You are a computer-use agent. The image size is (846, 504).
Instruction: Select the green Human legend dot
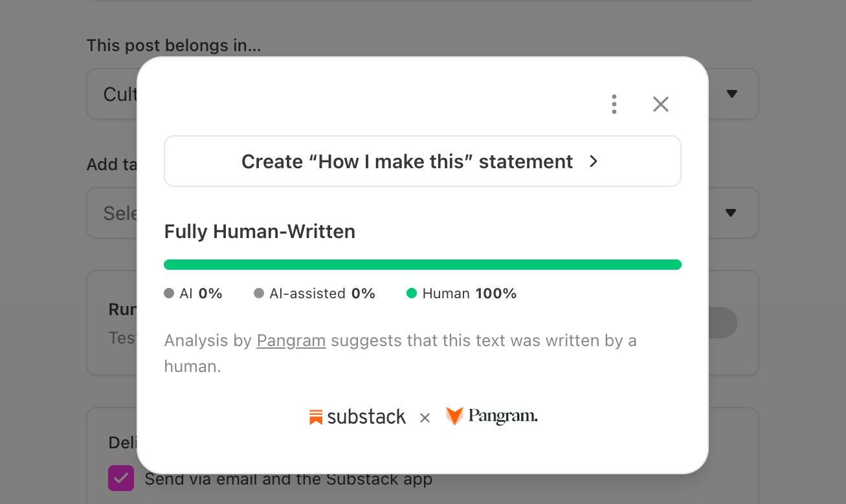(x=411, y=294)
